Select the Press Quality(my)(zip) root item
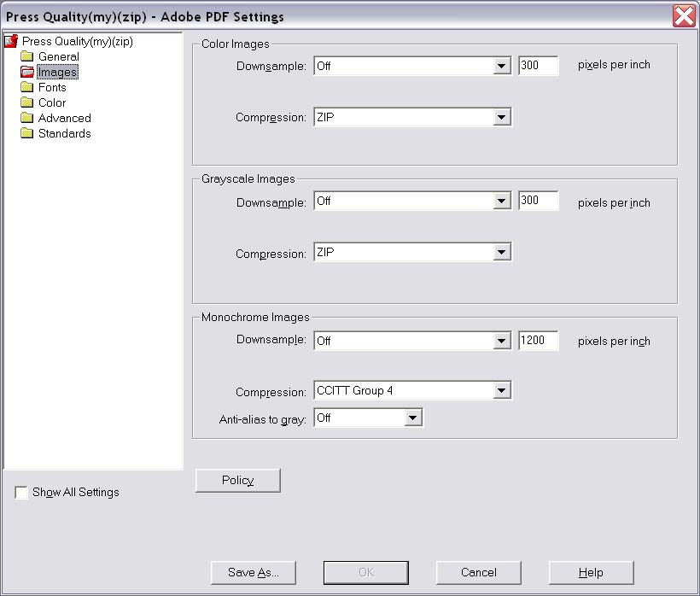700x596 pixels. pos(78,42)
